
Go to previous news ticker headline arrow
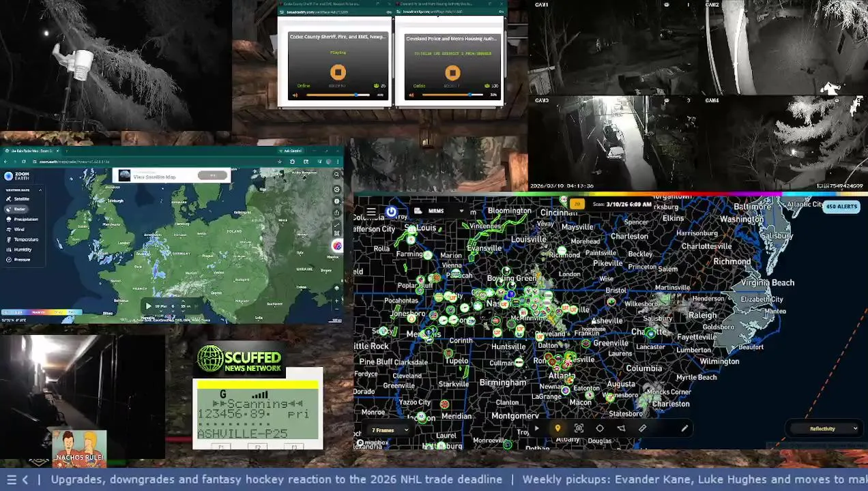click(x=25, y=479)
